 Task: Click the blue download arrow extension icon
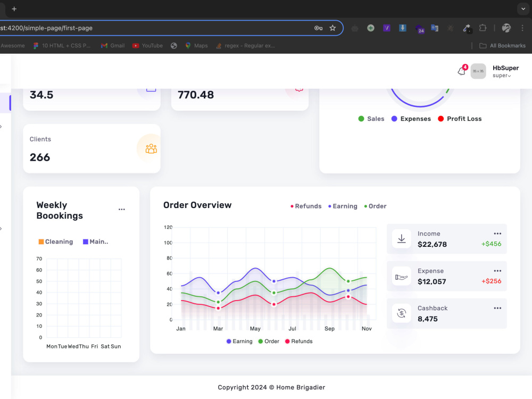402,28
